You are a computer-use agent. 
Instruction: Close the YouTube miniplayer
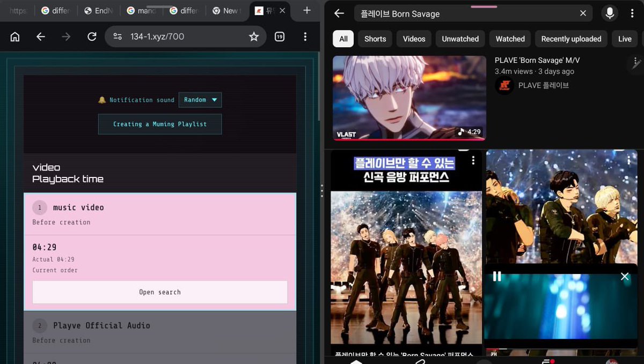coord(625,276)
